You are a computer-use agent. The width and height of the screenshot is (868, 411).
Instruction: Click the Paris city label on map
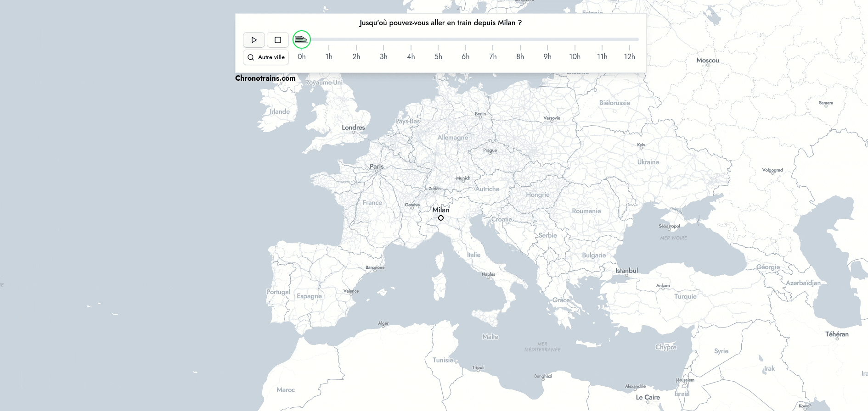point(377,167)
